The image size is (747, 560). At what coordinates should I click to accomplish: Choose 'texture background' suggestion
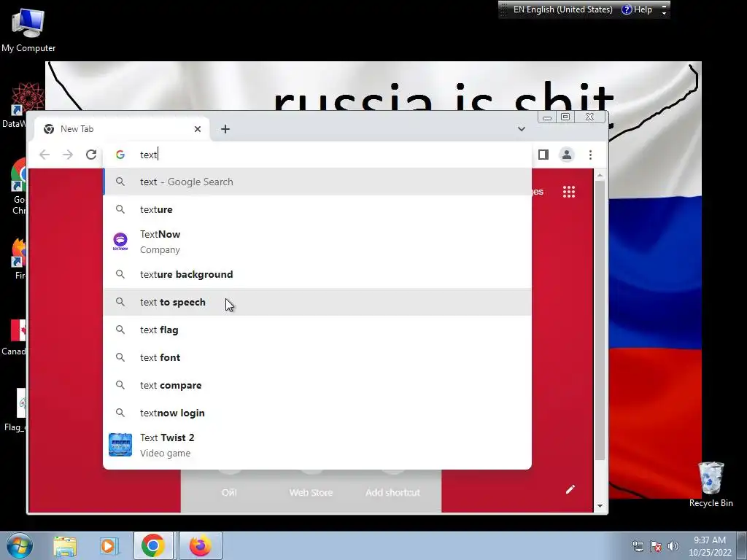(317, 274)
